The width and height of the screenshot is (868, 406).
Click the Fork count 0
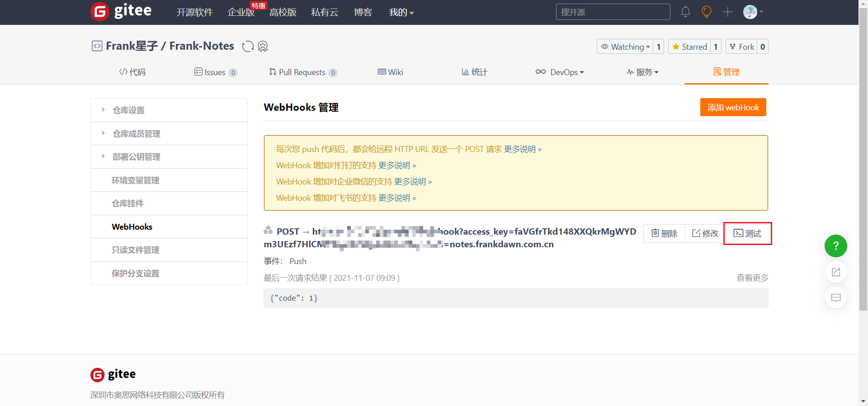tap(763, 47)
